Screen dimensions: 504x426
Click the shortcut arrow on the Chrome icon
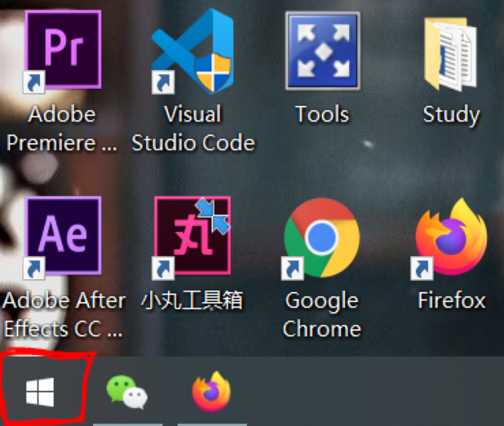click(292, 268)
